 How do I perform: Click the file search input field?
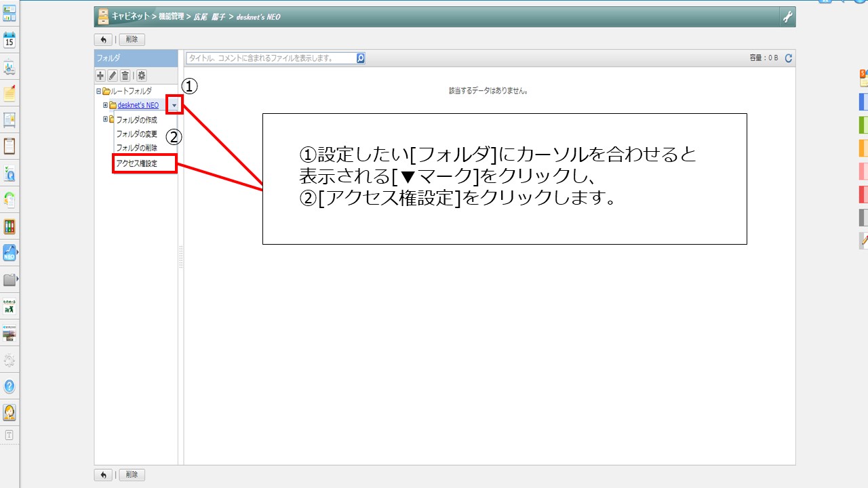tap(271, 58)
